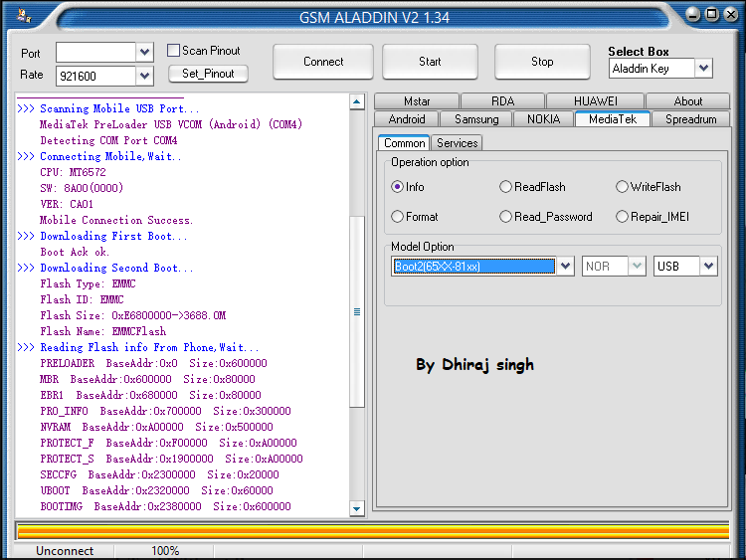Image resolution: width=746 pixels, height=560 pixels.
Task: Click the 'Flash Size: 0xE6800000->3688.0M' log line
Action: [x=132, y=315]
